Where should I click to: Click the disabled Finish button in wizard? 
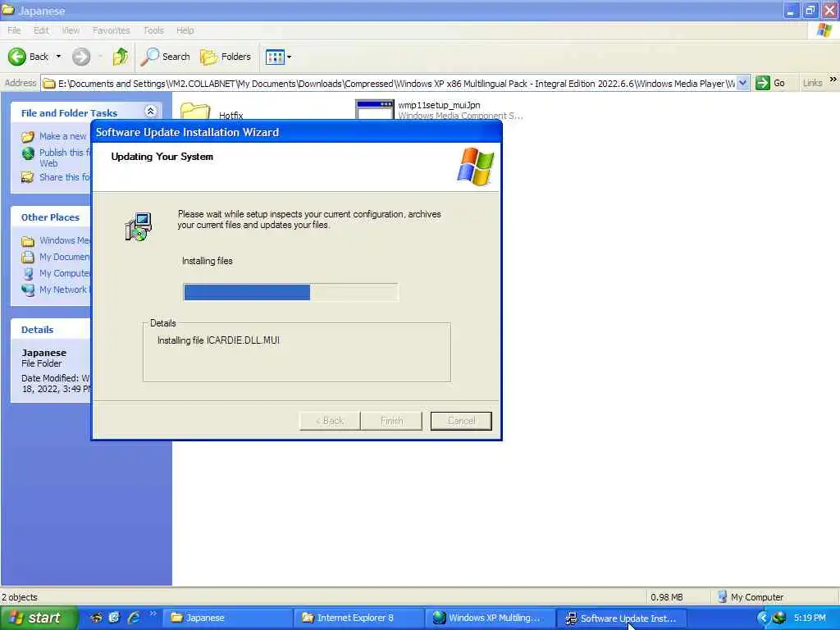tap(391, 421)
